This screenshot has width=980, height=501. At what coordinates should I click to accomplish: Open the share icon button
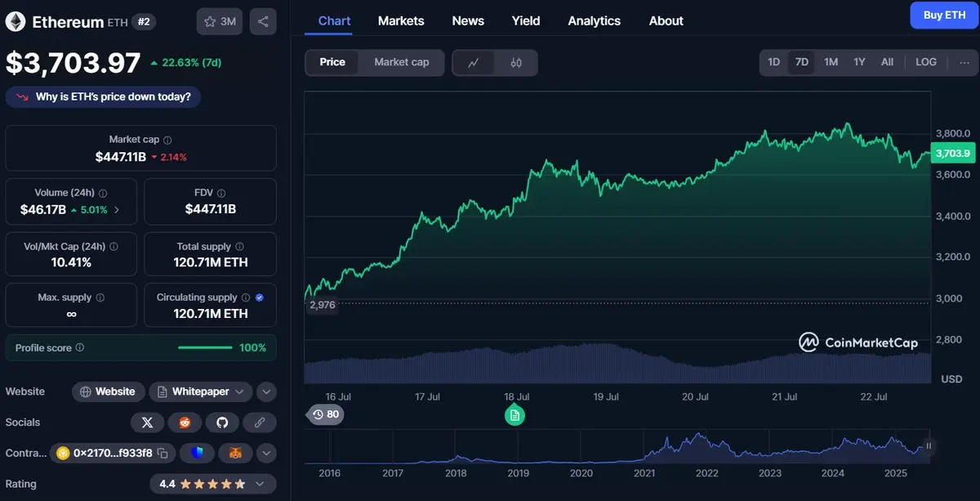[x=263, y=21]
